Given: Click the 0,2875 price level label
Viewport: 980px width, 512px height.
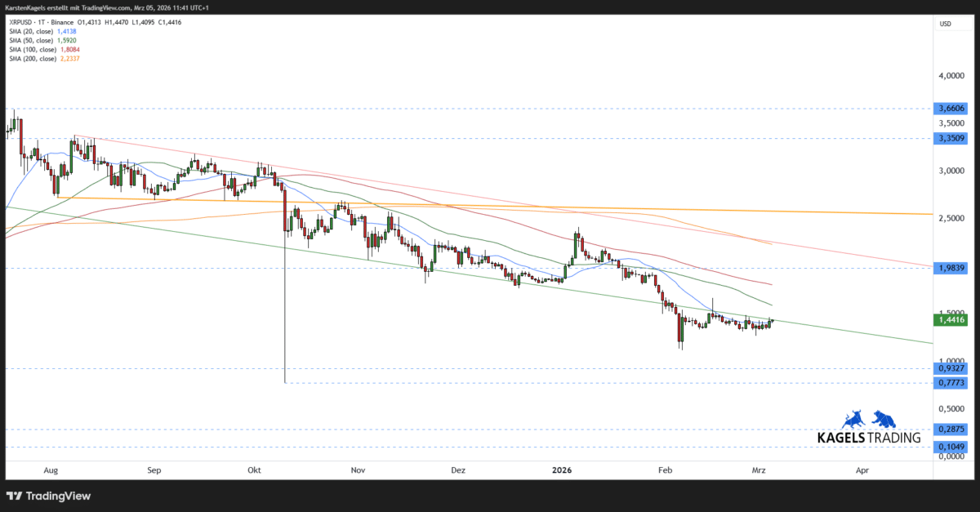Looking at the screenshot, I should [950, 428].
